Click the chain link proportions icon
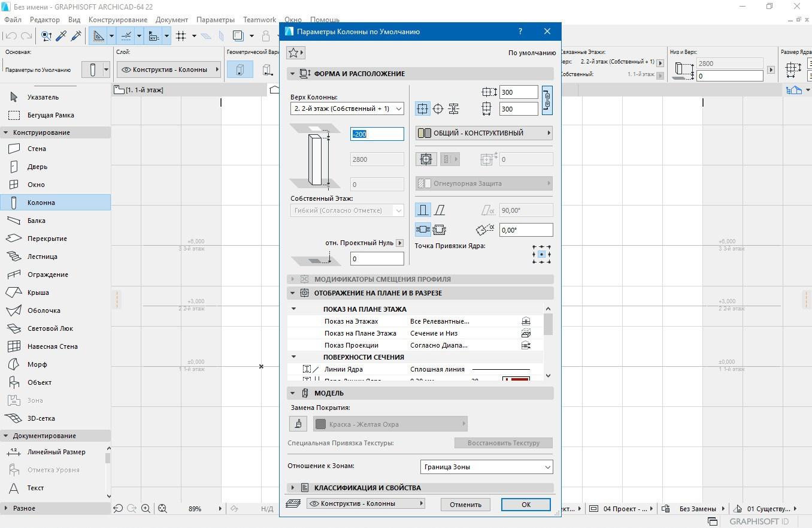This screenshot has height=528, width=812. 547,100
